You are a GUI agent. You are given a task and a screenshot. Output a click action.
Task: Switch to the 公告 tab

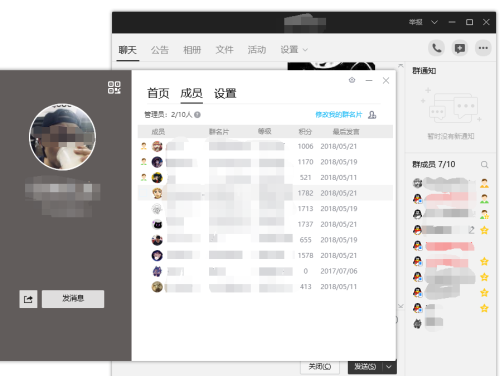tap(160, 50)
